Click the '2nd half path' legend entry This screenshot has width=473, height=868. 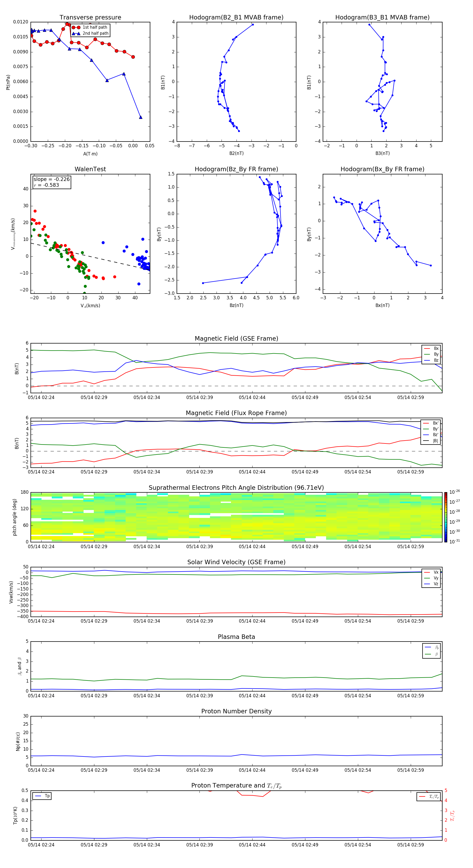(90, 33)
